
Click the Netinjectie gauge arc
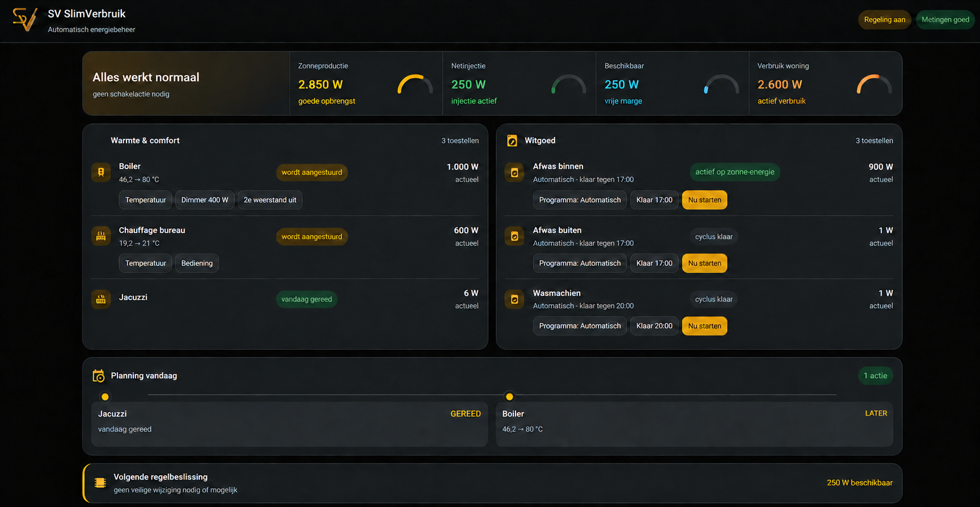coord(568,84)
